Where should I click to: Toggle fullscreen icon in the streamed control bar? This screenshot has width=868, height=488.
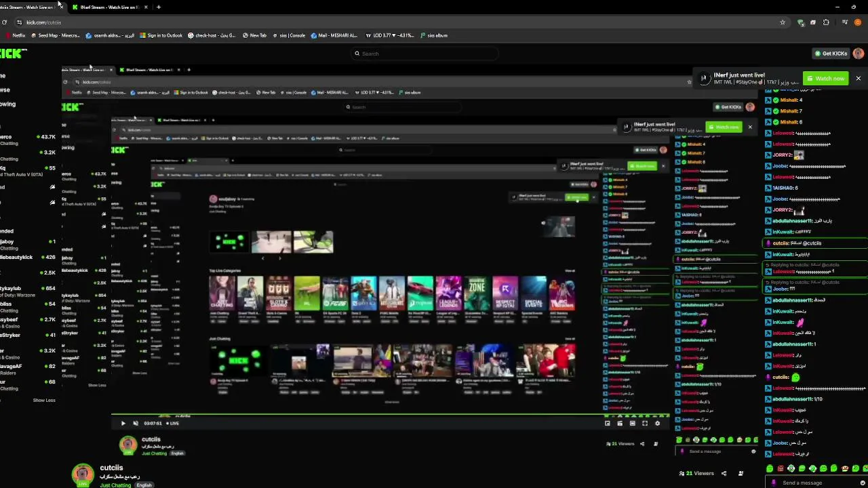click(645, 424)
